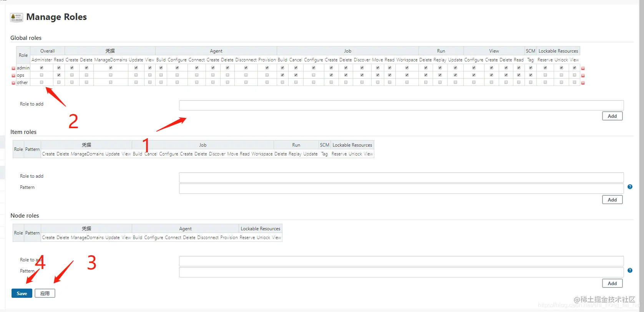Check Run Delete for the other role
This screenshot has height=312, width=644.
point(426,82)
